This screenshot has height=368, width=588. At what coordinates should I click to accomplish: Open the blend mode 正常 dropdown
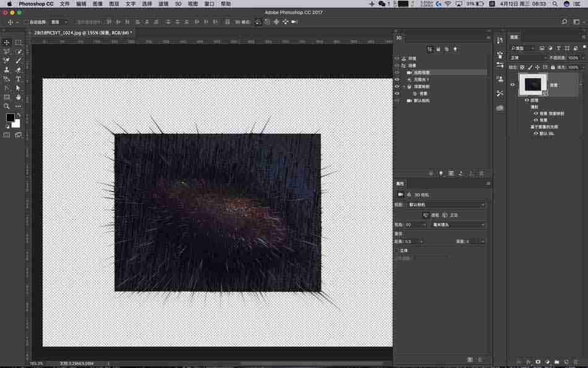(x=529, y=58)
